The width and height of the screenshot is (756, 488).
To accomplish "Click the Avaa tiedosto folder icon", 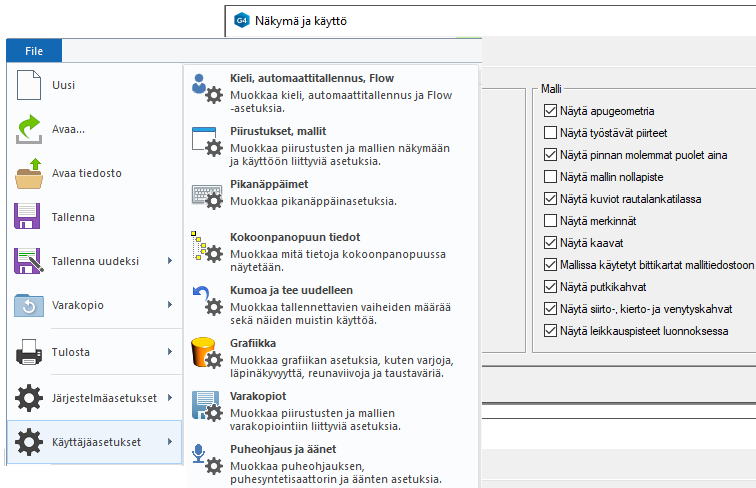I will pos(29,172).
